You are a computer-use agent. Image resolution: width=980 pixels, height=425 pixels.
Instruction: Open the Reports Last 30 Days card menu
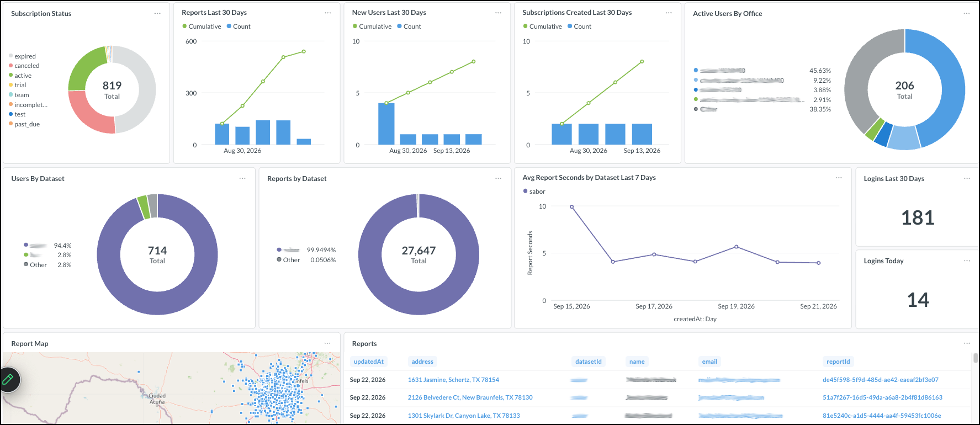[x=328, y=13]
